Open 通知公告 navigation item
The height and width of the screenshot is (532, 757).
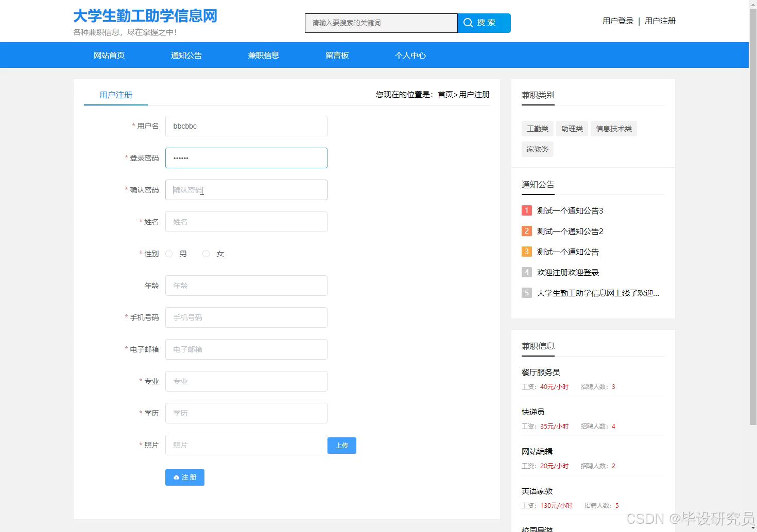(186, 55)
